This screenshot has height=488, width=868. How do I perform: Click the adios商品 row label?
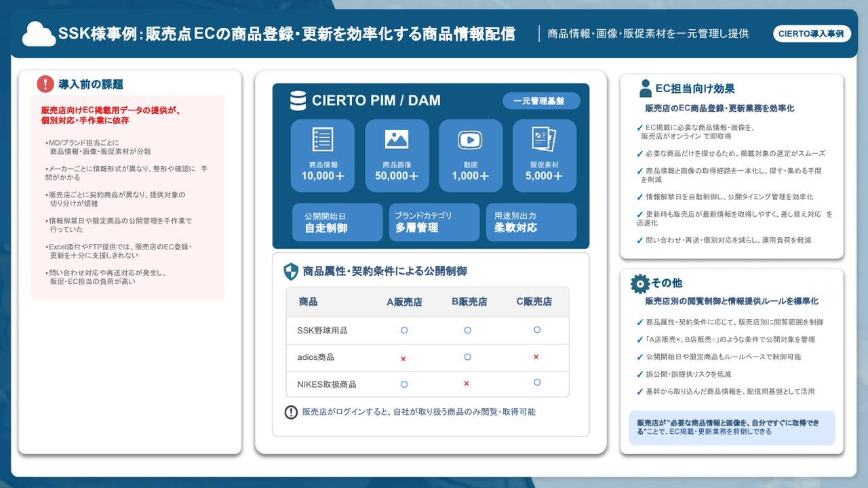316,358
